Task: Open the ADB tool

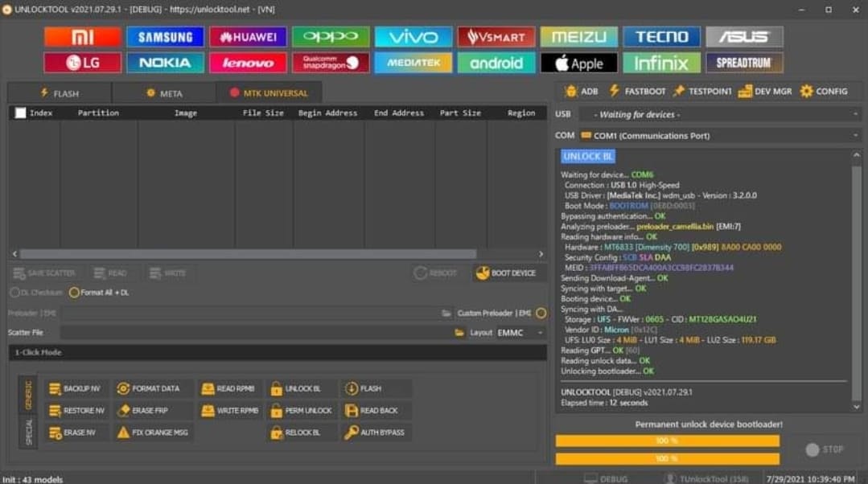Action: (x=581, y=92)
